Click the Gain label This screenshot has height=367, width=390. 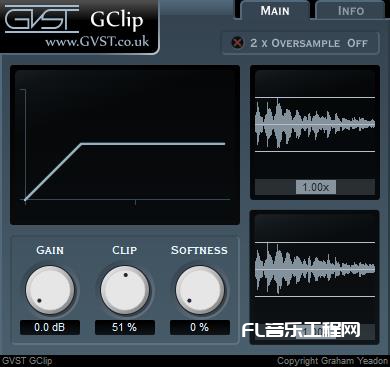coord(50,250)
